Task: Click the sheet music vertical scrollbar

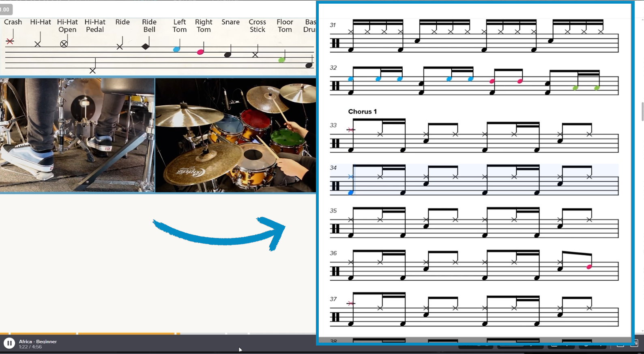Action: 642,111
